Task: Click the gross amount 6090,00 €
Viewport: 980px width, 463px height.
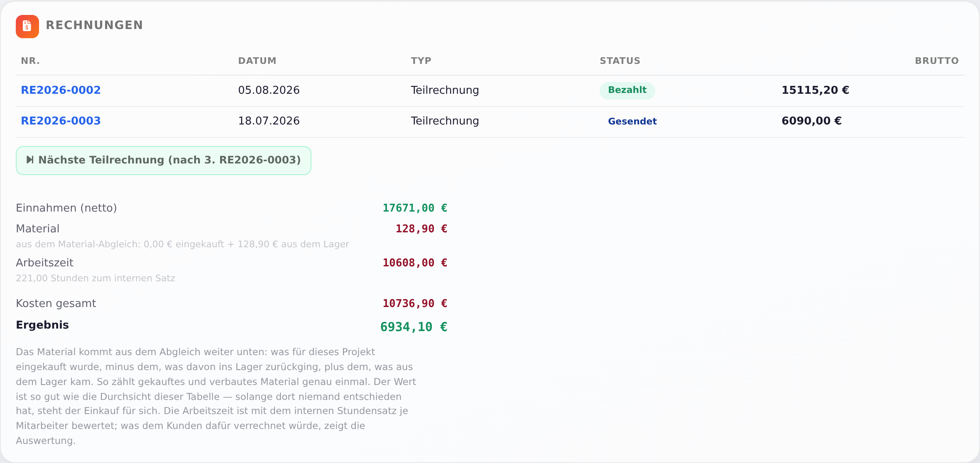Action: click(x=811, y=121)
